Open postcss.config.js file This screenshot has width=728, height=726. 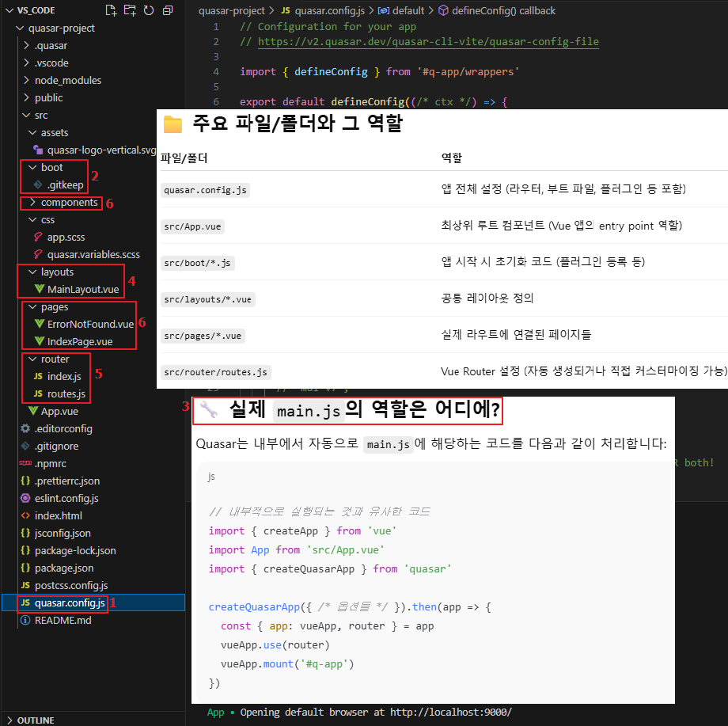71,585
